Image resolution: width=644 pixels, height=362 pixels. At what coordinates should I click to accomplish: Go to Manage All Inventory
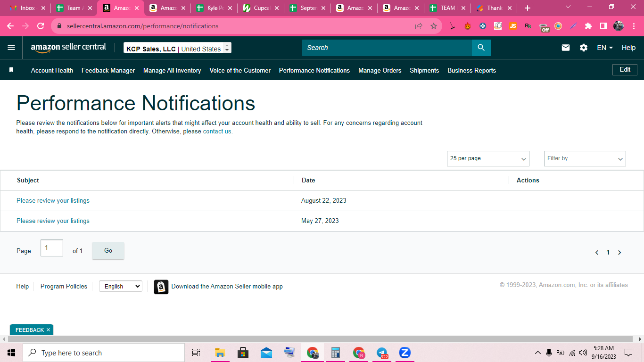(x=172, y=70)
